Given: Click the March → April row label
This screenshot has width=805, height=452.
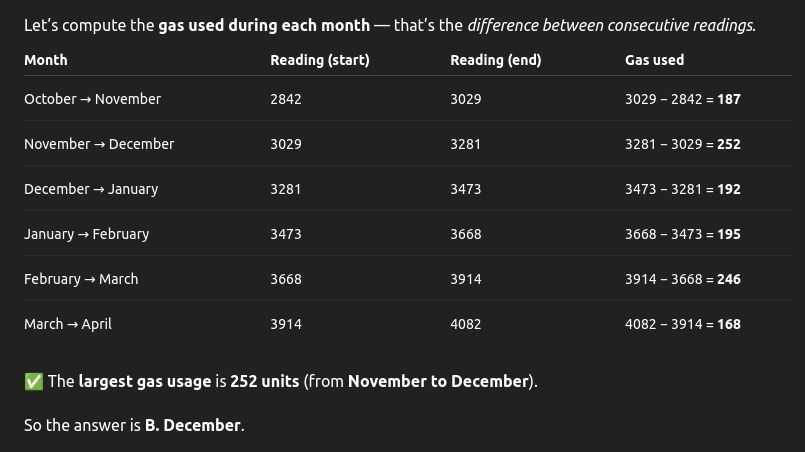Looking at the screenshot, I should (68, 324).
